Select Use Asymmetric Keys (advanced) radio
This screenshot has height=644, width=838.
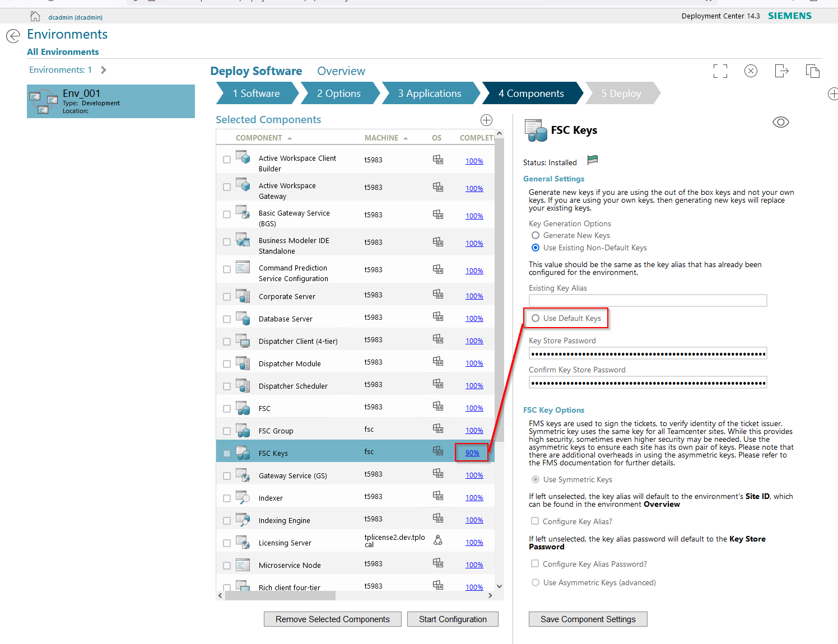[x=536, y=583]
